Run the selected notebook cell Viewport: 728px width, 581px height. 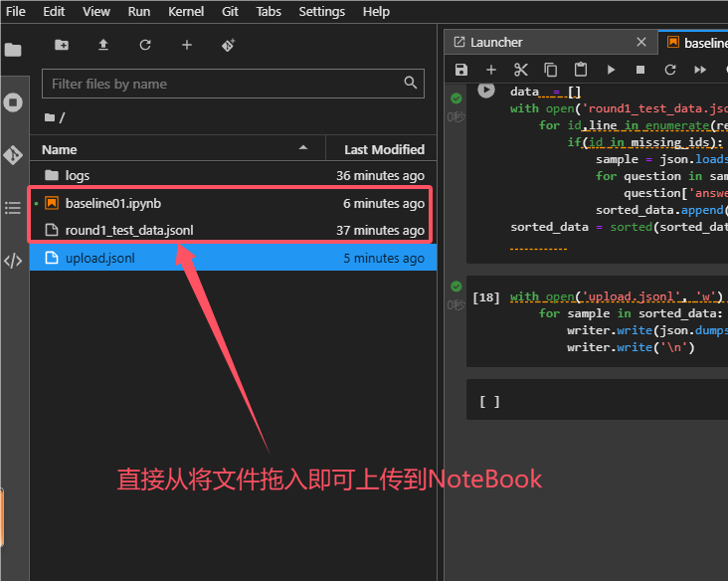pyautogui.click(x=611, y=70)
